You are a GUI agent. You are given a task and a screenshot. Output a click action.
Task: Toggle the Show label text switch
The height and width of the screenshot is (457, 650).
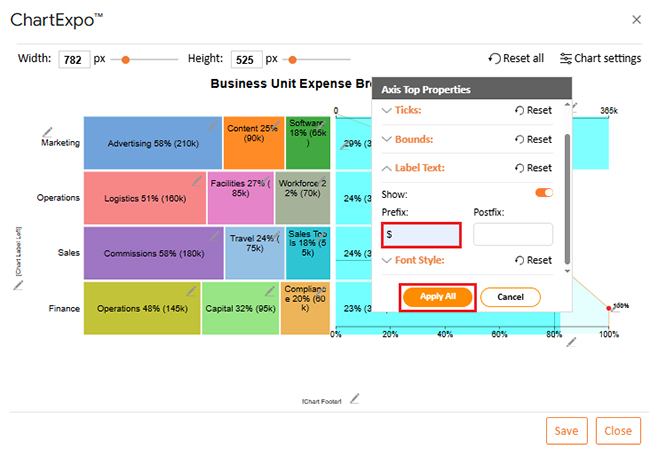544,193
